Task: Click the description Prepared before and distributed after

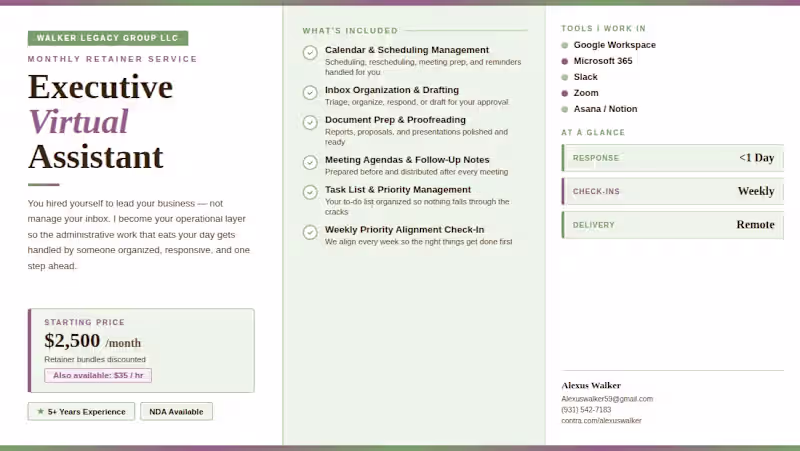Action: (x=416, y=172)
